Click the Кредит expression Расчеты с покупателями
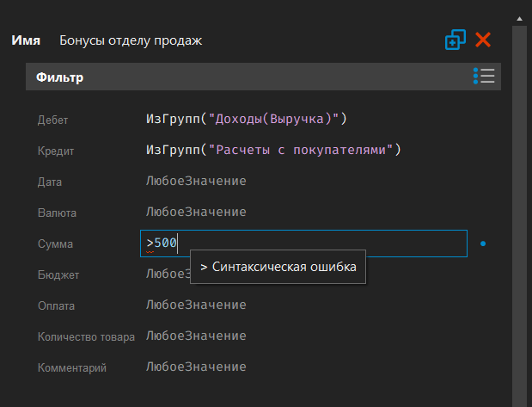This screenshot has height=407, width=532. pyautogui.click(x=273, y=150)
